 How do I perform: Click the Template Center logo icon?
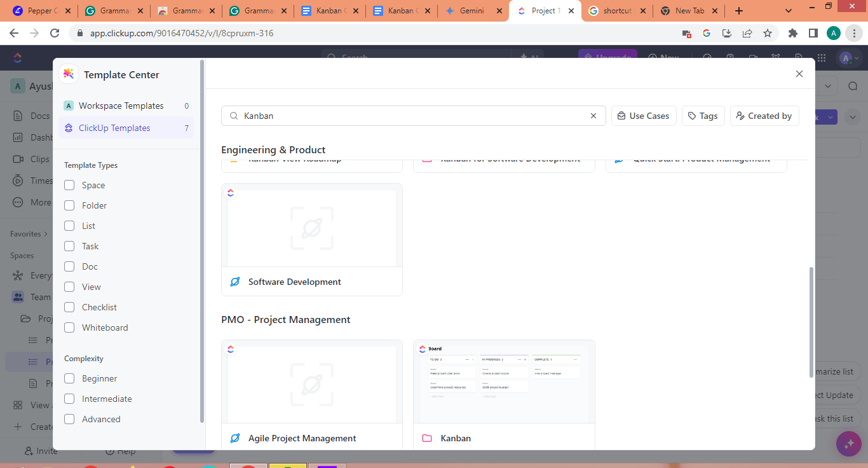point(69,74)
